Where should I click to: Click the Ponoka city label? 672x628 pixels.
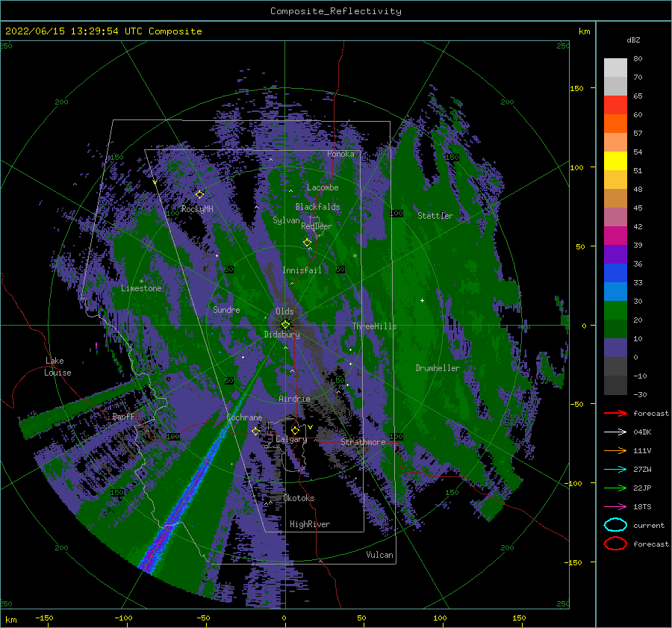click(340, 154)
